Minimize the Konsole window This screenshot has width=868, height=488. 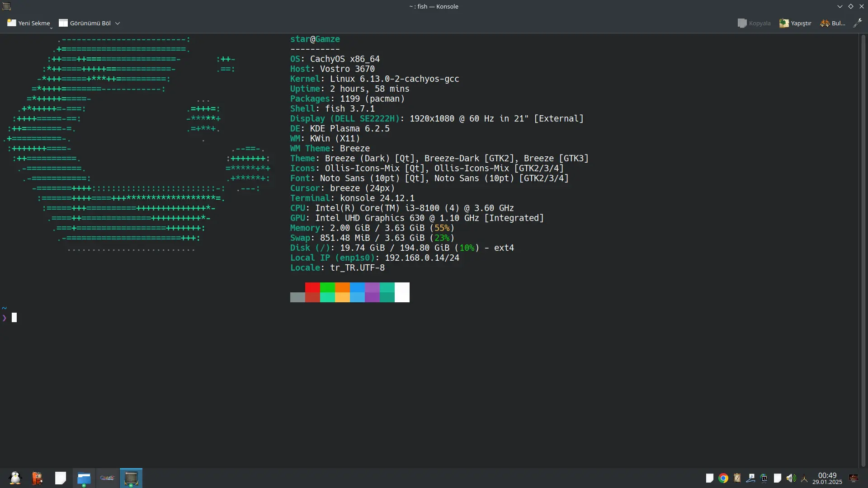(x=840, y=6)
